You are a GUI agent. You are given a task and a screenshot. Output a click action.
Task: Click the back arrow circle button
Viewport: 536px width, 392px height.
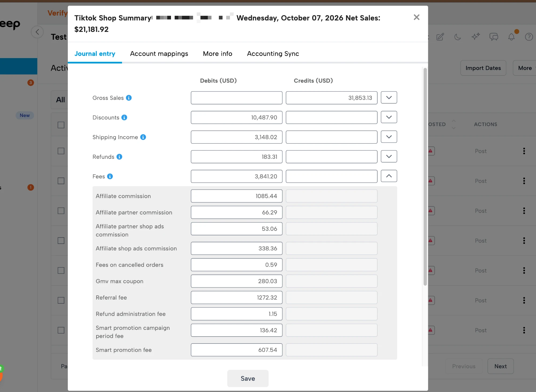tap(37, 32)
